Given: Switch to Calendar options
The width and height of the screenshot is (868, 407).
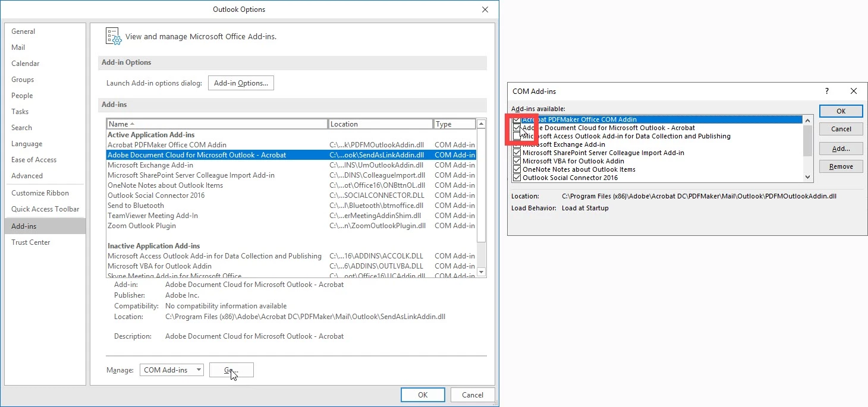Looking at the screenshot, I should point(45,64).
